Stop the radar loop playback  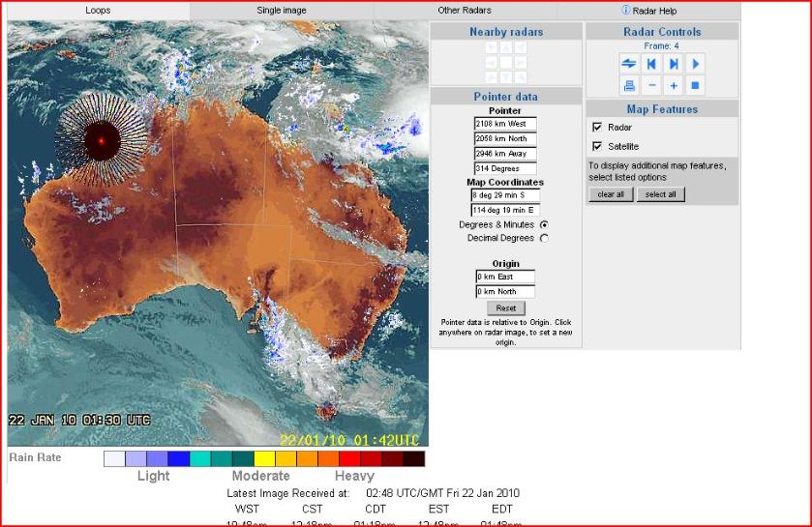695,86
